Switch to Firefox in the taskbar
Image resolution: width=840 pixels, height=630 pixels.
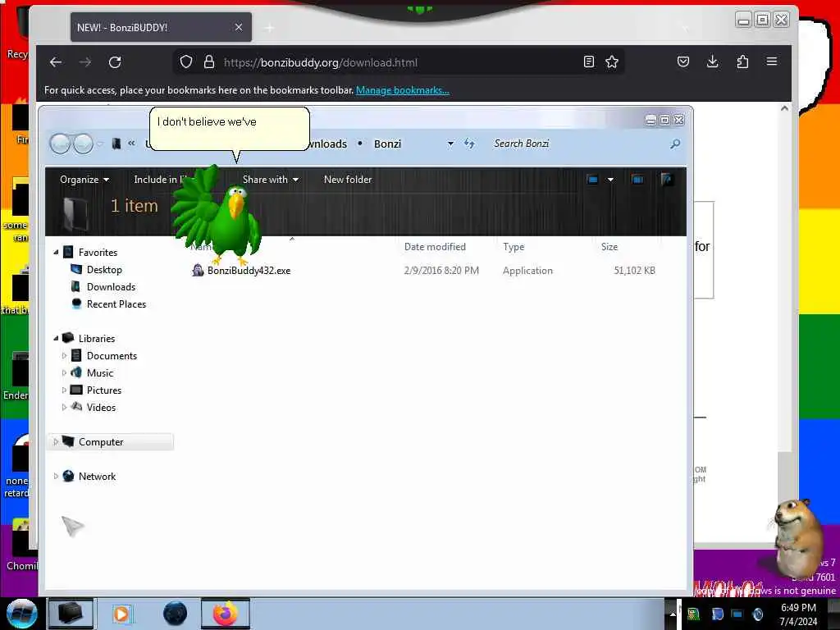tap(226, 614)
